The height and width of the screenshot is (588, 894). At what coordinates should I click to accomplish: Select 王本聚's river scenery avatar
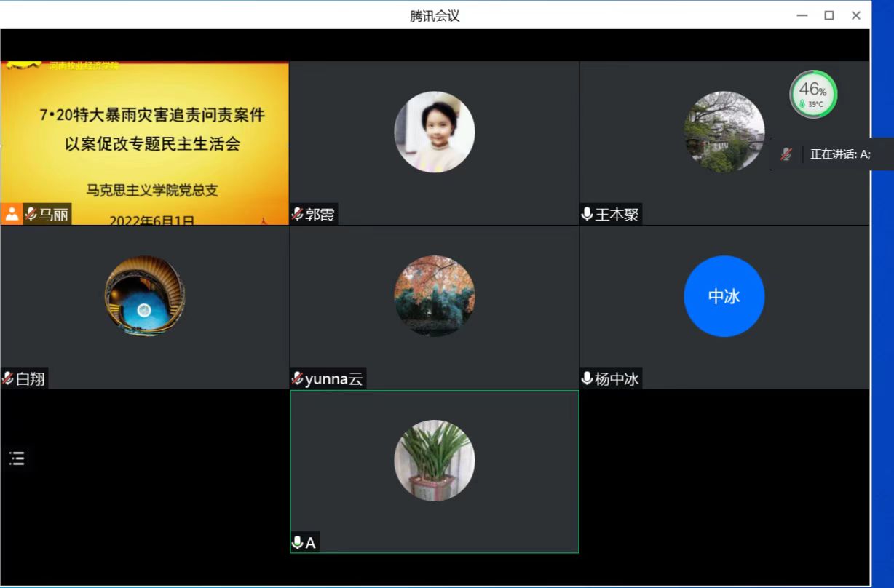point(724,132)
